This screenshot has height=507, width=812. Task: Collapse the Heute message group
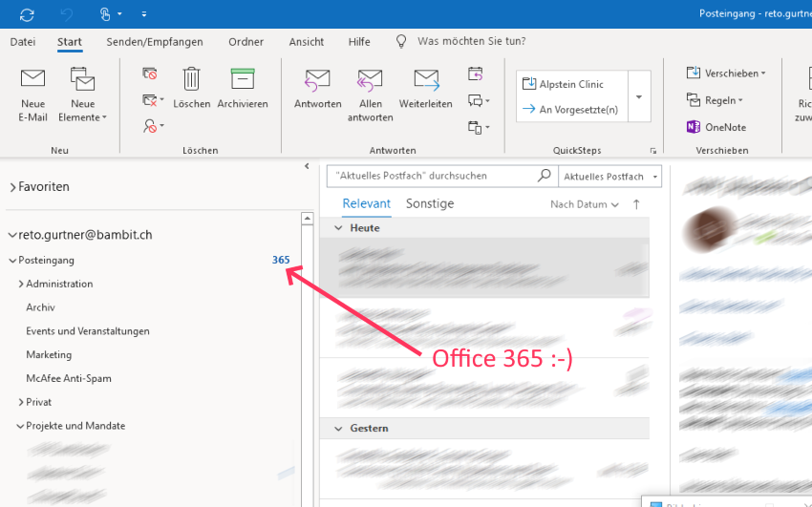pos(338,228)
